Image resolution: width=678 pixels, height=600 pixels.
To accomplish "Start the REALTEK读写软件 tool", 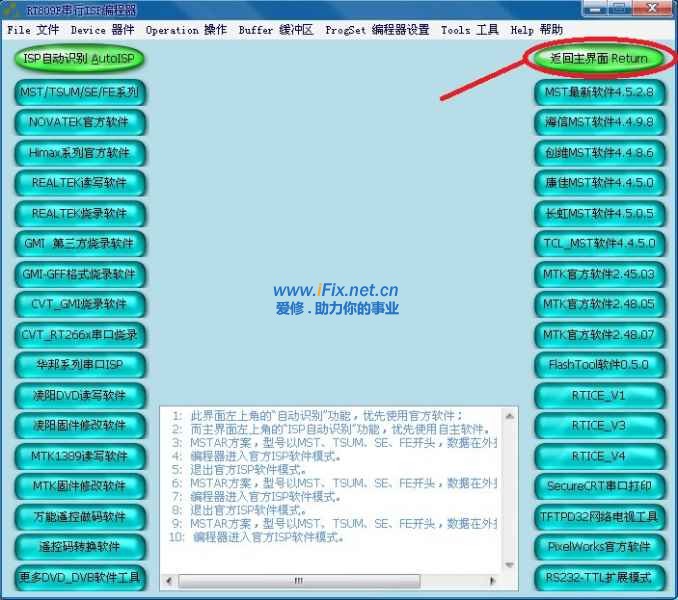I will (x=80, y=183).
